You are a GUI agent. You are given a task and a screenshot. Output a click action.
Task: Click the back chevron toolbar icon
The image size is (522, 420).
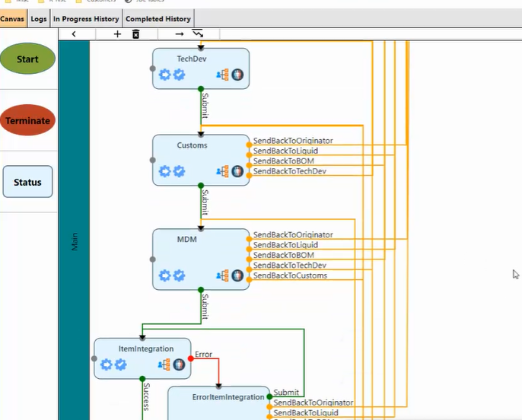pos(74,34)
